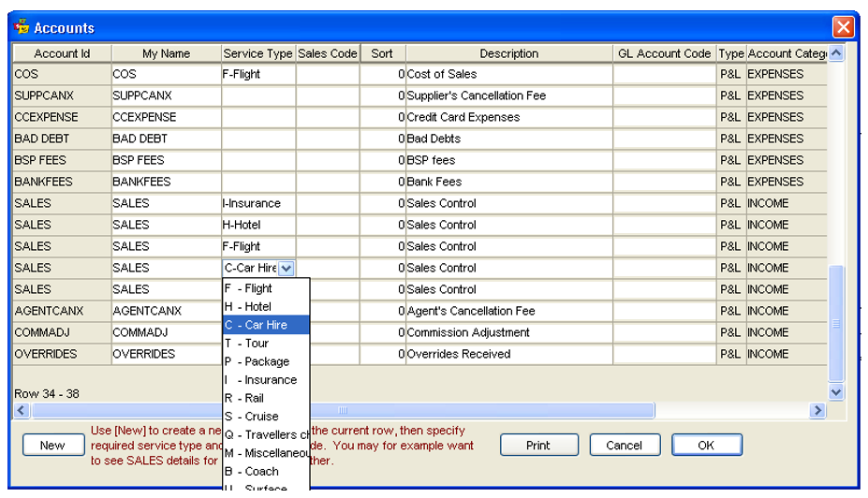
Task: Click the horizontal scrollbar thumb
Action: [x=344, y=410]
